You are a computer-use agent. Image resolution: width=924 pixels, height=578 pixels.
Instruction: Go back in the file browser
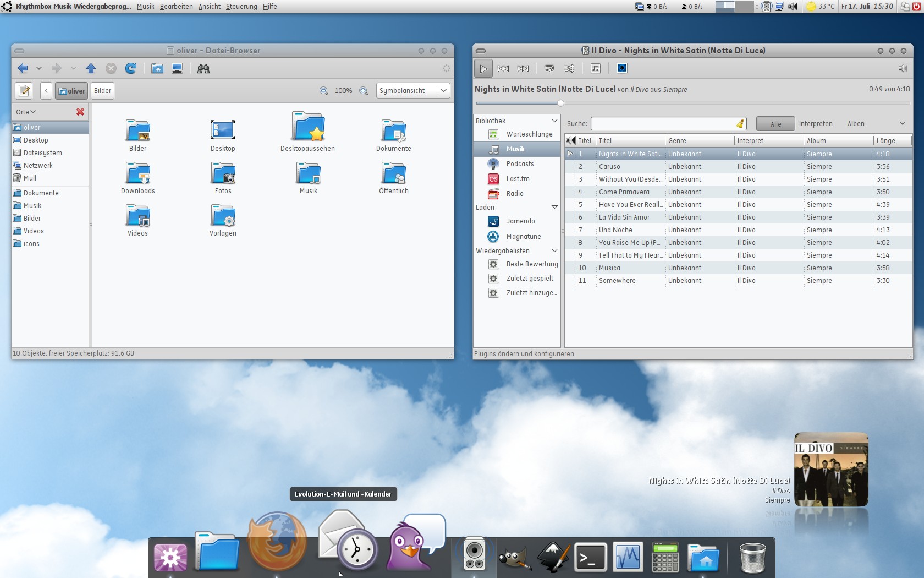(23, 68)
